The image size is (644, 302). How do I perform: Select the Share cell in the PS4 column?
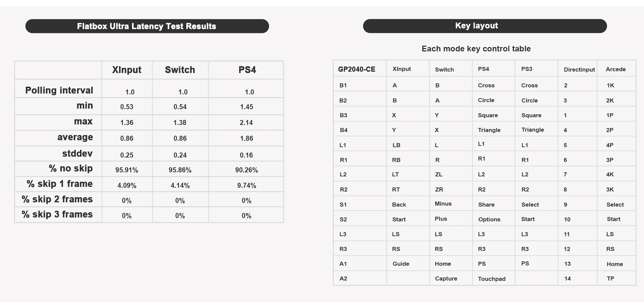point(486,205)
